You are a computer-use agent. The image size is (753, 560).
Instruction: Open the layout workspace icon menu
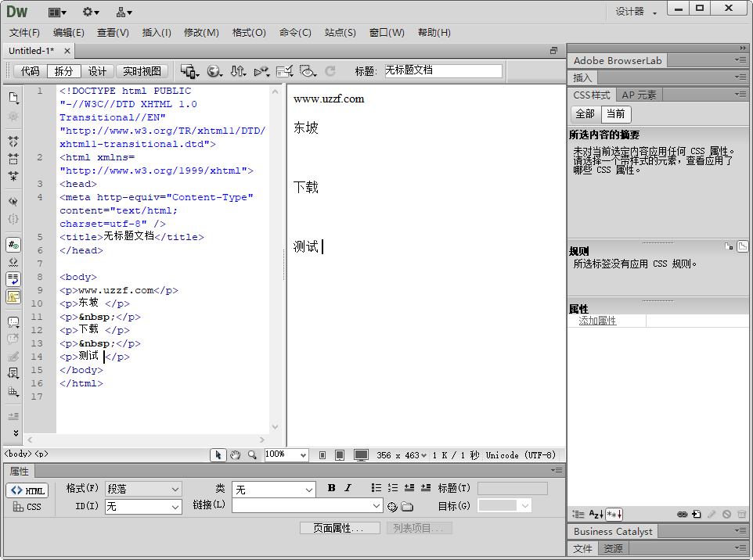coord(57,13)
